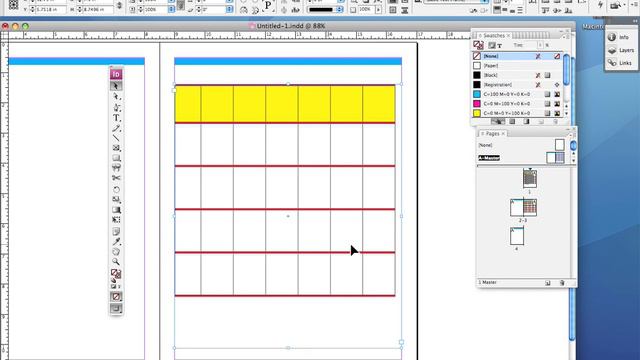The height and width of the screenshot is (360, 640).
Task: Select the Selection tool in the toolbox
Action: (116, 86)
